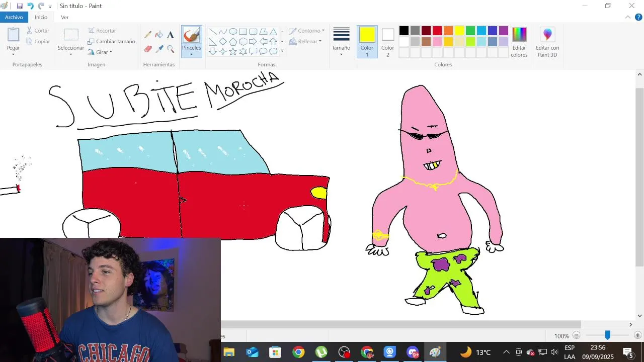Click the Pinceles brush icon

tap(191, 35)
